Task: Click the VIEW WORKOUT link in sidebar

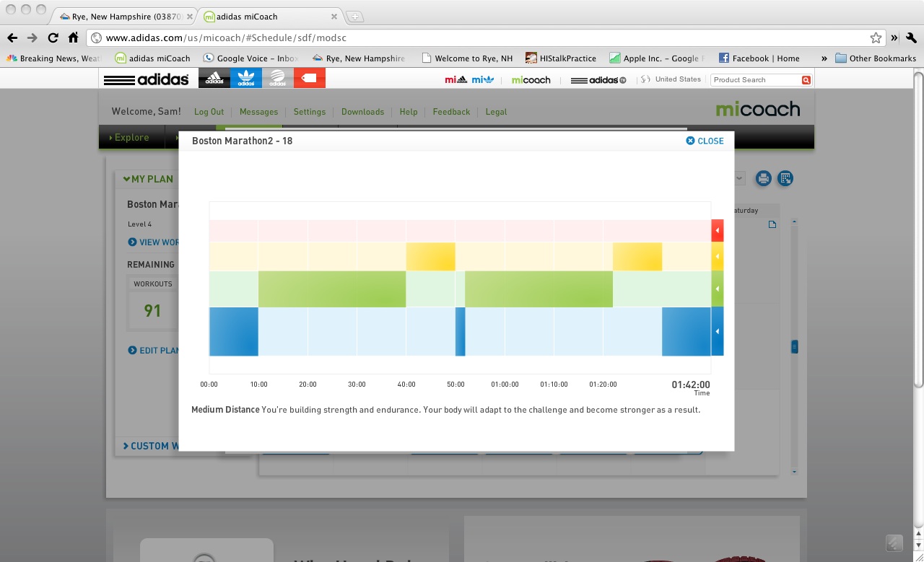Action: click(x=154, y=242)
